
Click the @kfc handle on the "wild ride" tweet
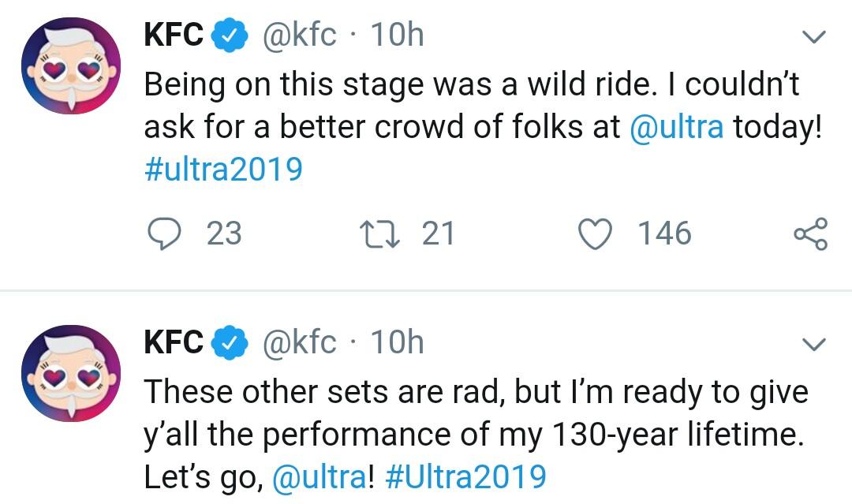(299, 35)
